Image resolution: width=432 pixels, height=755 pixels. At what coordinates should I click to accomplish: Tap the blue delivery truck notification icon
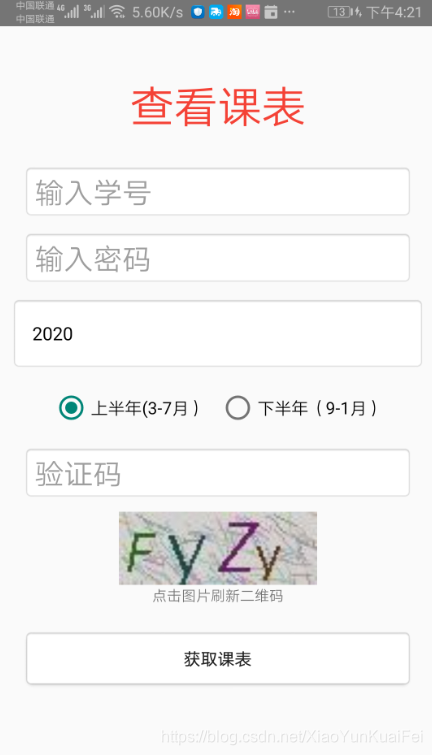point(216,12)
